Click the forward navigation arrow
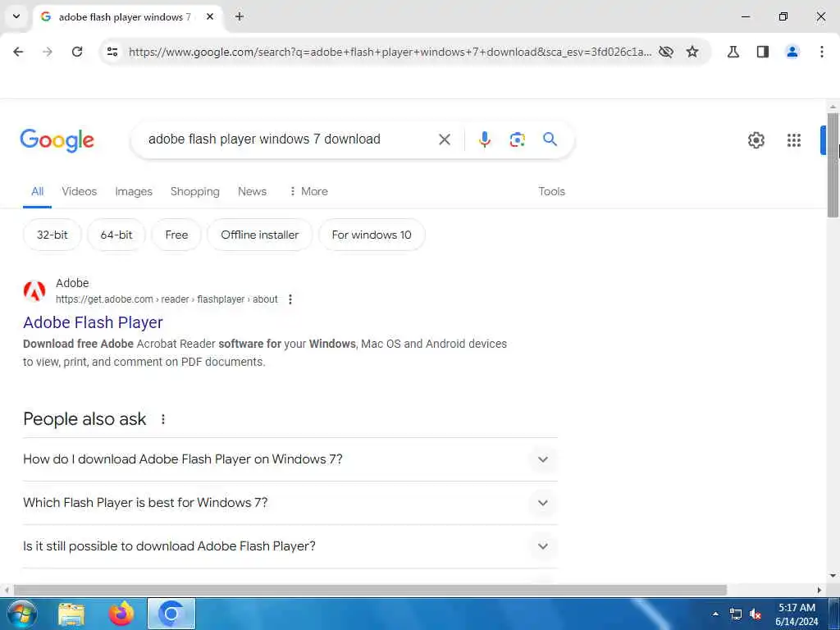 (x=48, y=52)
